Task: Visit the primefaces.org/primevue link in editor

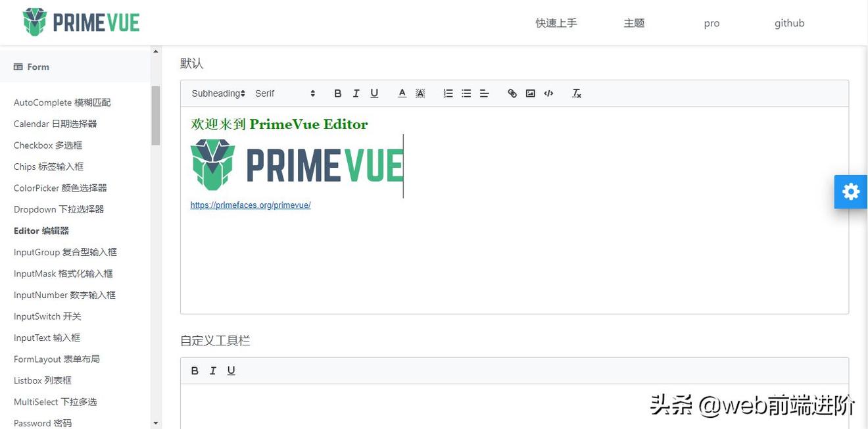Action: [251, 205]
